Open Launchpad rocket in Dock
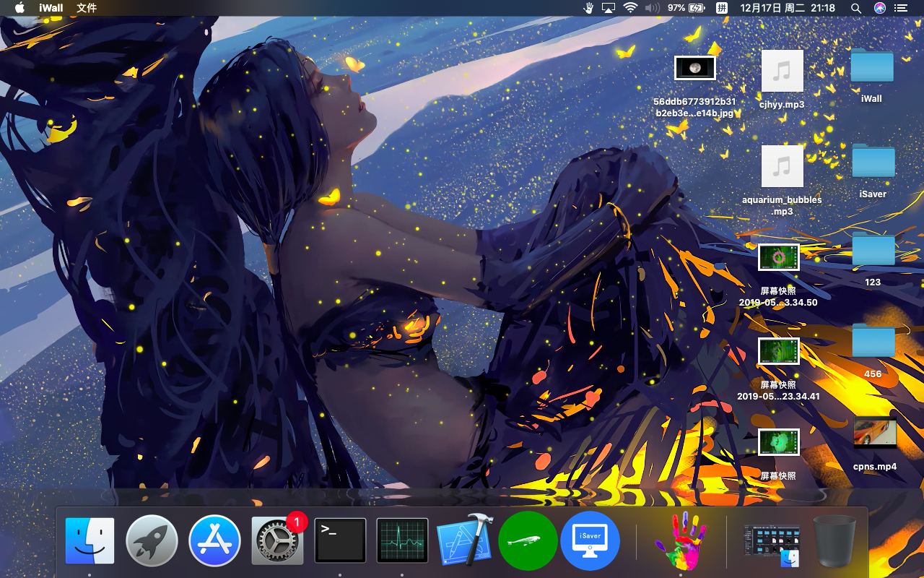The width and height of the screenshot is (924, 578). click(x=152, y=540)
